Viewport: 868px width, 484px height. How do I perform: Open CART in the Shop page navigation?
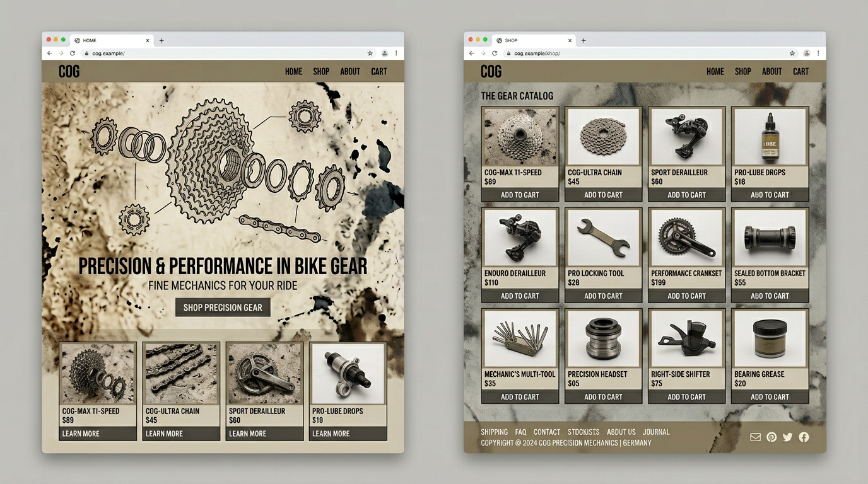coord(801,72)
